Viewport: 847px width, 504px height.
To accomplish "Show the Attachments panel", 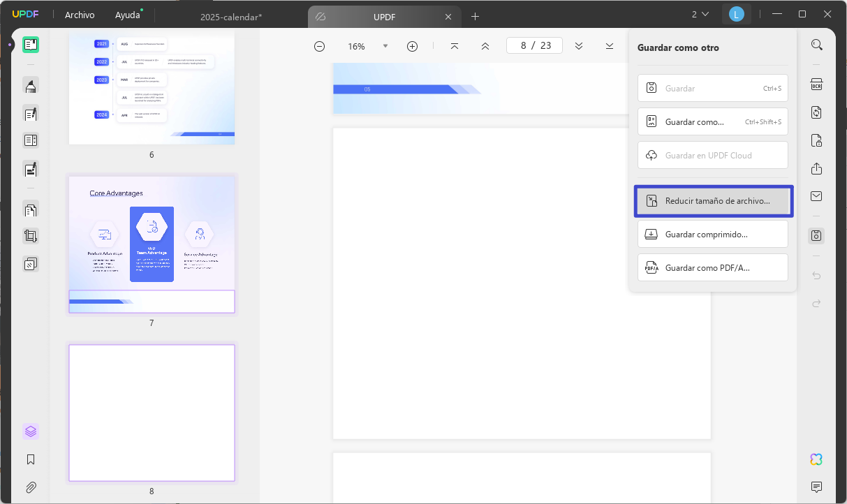I will tap(31, 487).
